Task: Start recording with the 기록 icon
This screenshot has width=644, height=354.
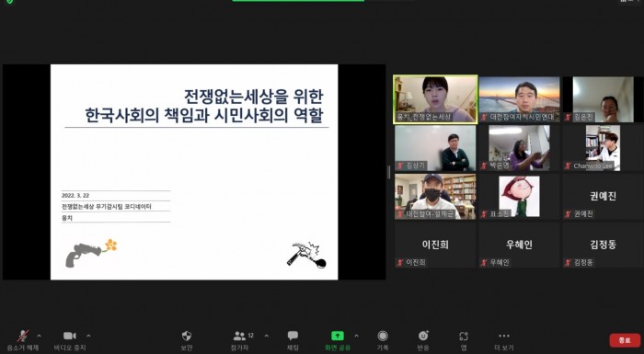Action: pyautogui.click(x=383, y=336)
